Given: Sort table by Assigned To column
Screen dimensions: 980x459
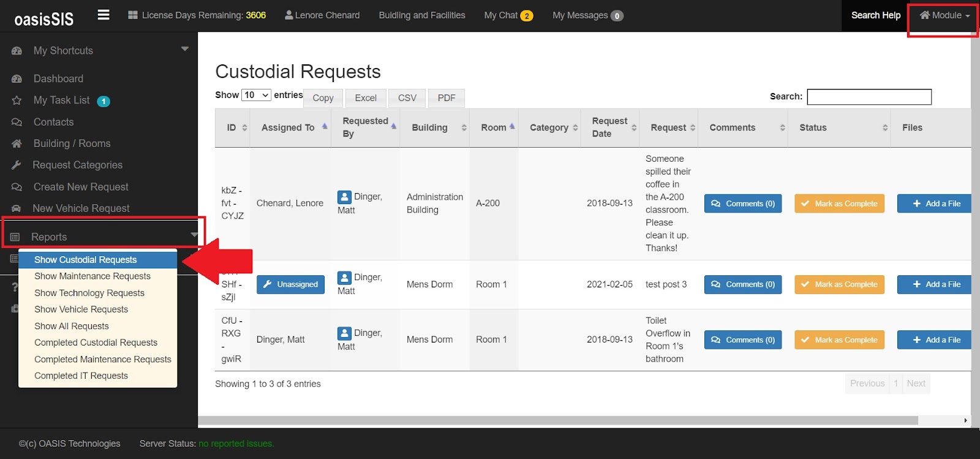Looking at the screenshot, I should click(290, 127).
